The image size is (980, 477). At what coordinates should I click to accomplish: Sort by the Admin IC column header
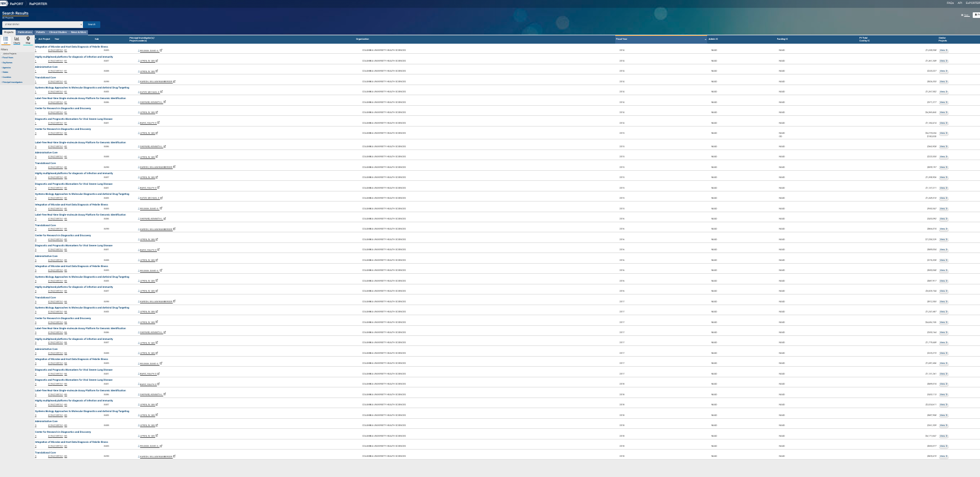click(x=713, y=39)
